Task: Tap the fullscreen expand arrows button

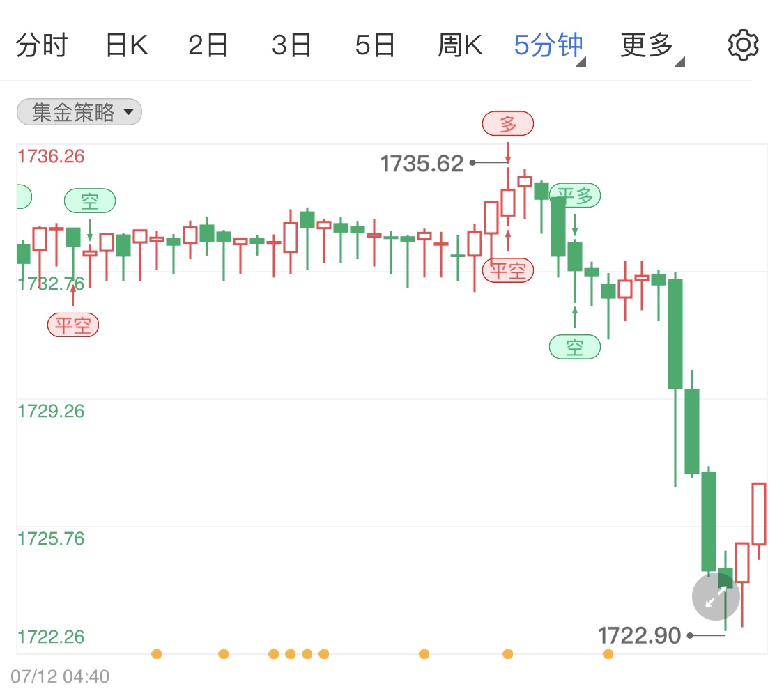Action: coord(716,596)
